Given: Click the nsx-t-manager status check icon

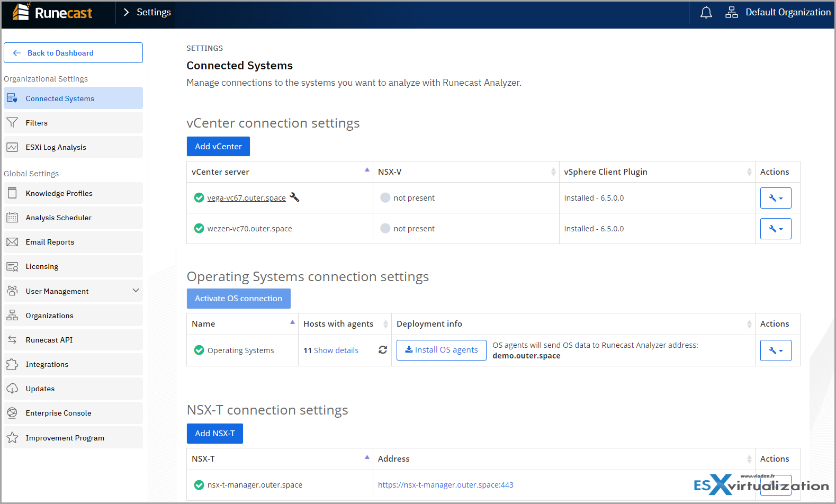Looking at the screenshot, I should (x=199, y=484).
